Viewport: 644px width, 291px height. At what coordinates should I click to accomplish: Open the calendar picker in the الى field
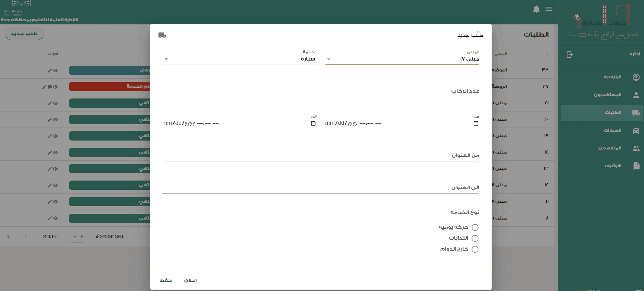313,123
